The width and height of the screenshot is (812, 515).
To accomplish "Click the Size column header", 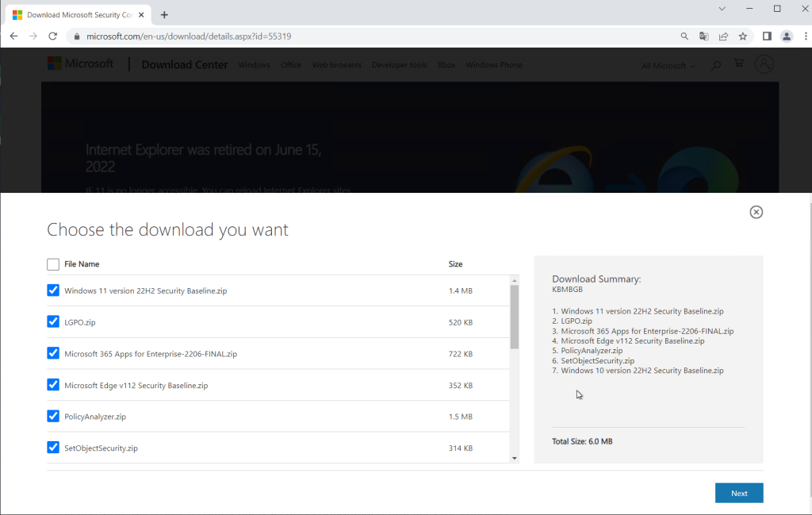I will click(455, 264).
